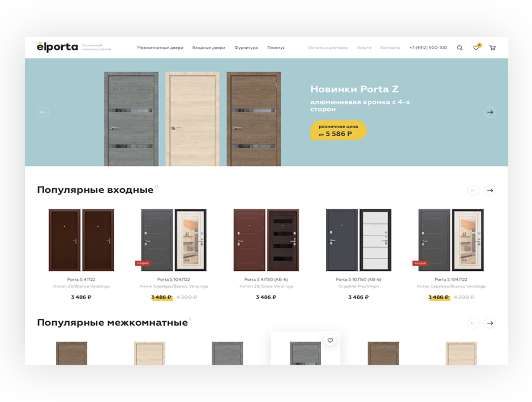Open the Контакты link

390,48
